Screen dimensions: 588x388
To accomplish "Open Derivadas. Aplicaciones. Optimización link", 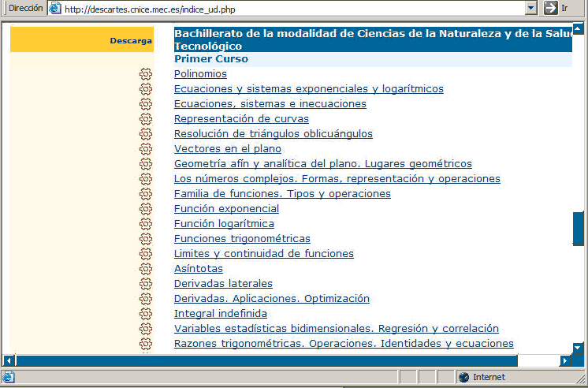I will click(272, 299).
